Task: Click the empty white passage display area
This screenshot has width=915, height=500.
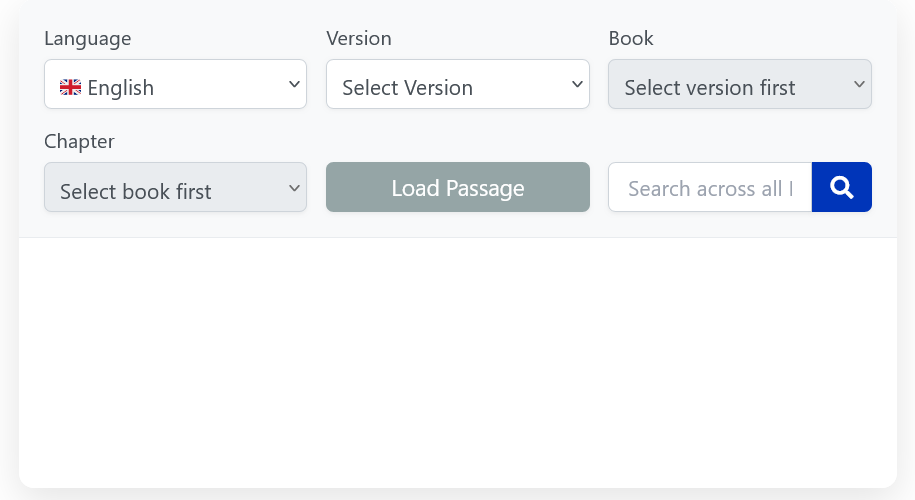Action: coord(458,362)
